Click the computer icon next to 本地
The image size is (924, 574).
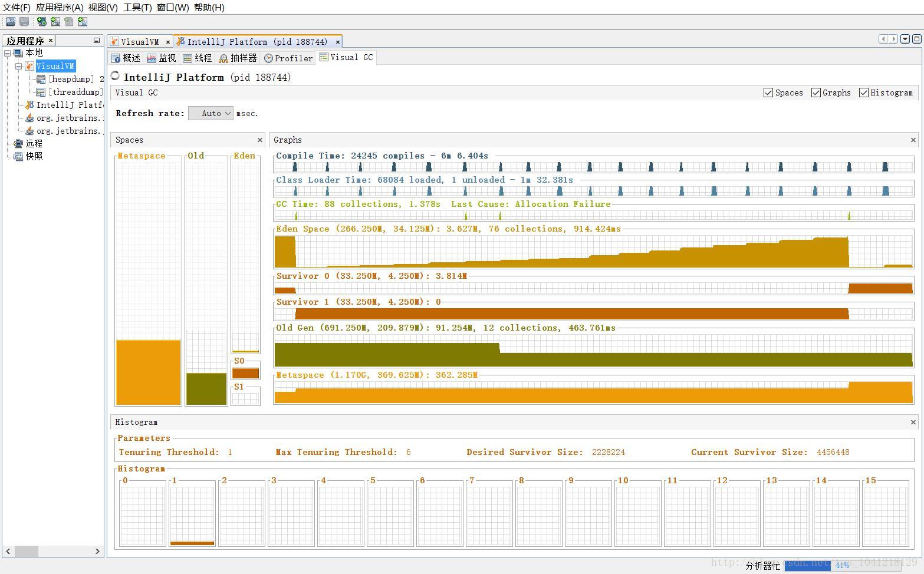click(x=18, y=53)
